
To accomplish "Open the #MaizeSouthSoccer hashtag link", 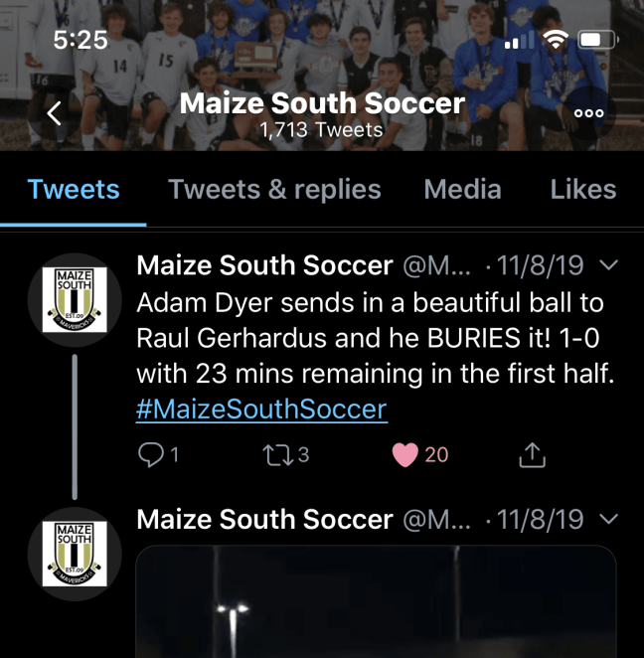I will 261,409.
